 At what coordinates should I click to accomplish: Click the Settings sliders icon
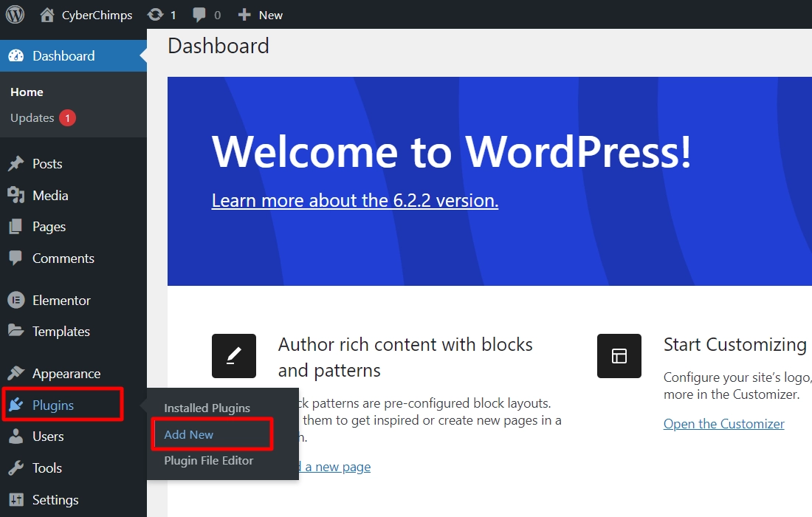point(16,499)
